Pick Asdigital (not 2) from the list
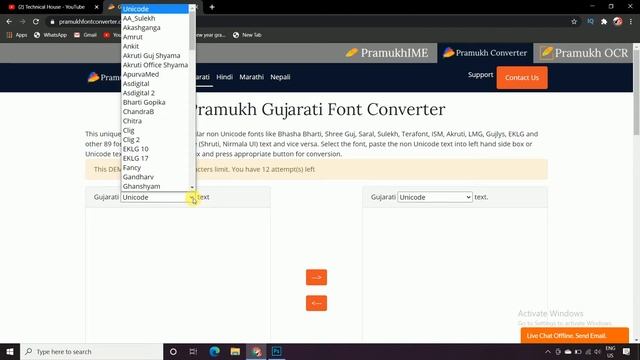Image resolution: width=640 pixels, height=360 pixels. pyautogui.click(x=155, y=84)
